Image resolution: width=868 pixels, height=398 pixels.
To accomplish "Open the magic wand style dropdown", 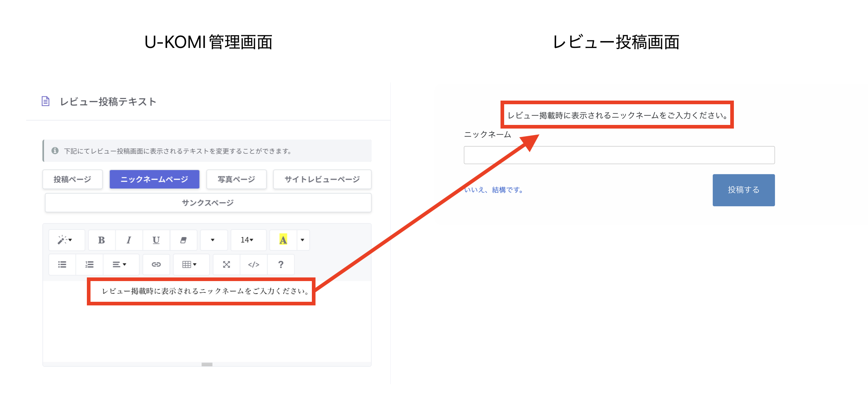I will point(65,240).
